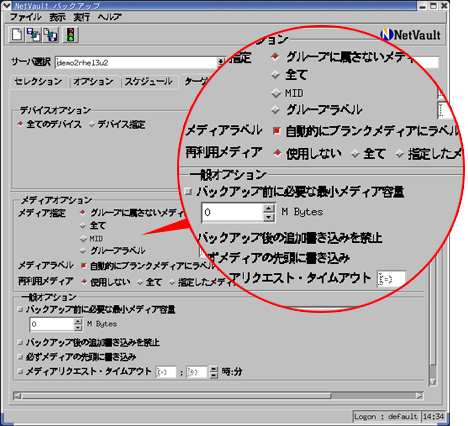Viewport: 468px width, 426px height.
Task: Open the window menu icon in the title bar
Action: (x=6, y=5)
